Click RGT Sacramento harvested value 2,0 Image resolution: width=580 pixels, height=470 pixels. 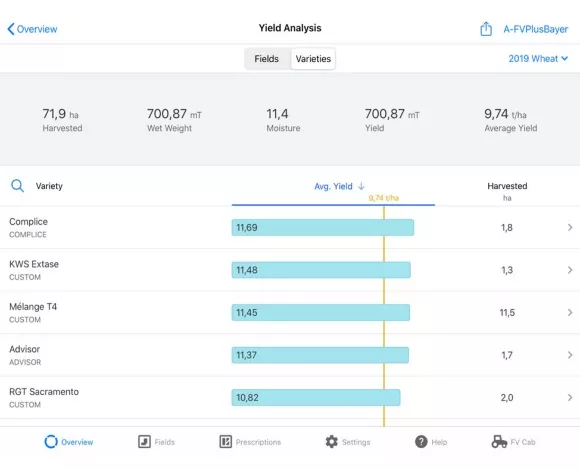point(507,398)
